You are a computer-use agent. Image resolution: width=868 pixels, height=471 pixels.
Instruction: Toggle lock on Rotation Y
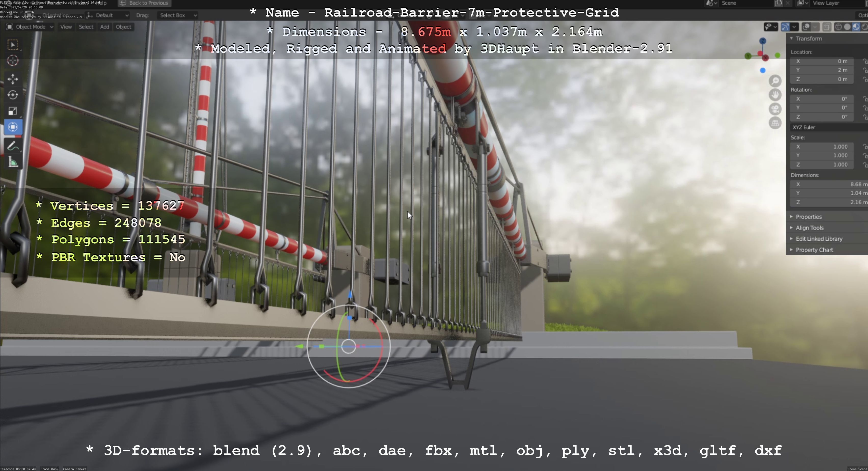point(865,108)
